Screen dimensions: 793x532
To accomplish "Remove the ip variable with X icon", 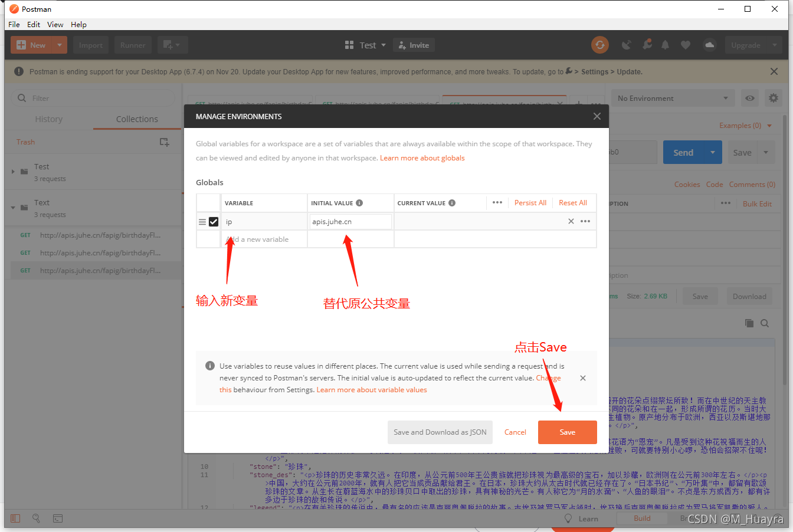I will pos(571,222).
